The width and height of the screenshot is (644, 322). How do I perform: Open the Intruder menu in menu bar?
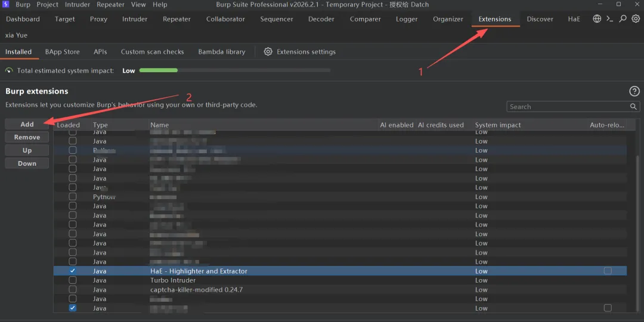point(78,5)
